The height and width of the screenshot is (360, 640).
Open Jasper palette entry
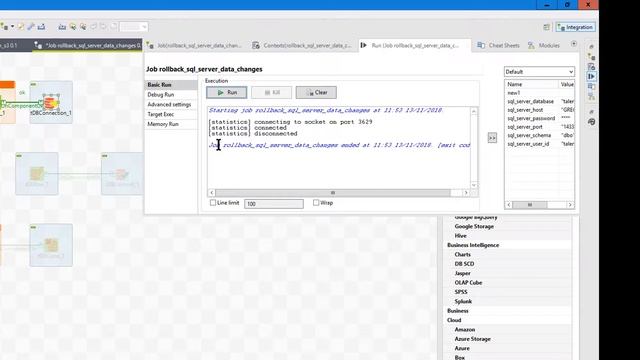tap(462, 273)
